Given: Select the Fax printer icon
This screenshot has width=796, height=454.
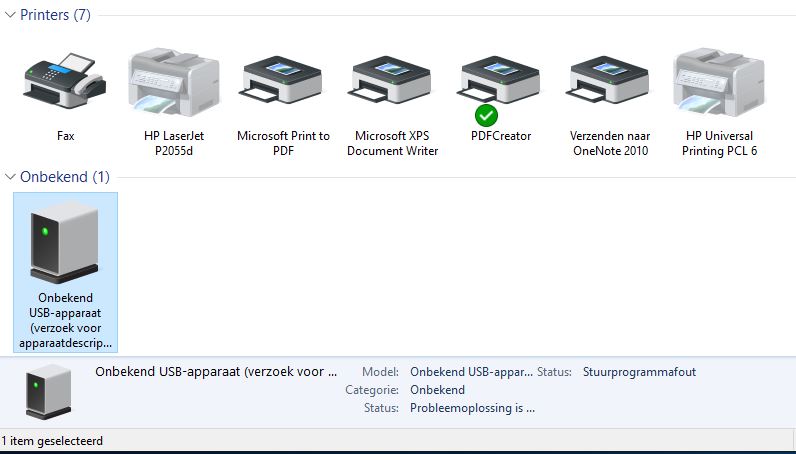Looking at the screenshot, I should [64, 81].
